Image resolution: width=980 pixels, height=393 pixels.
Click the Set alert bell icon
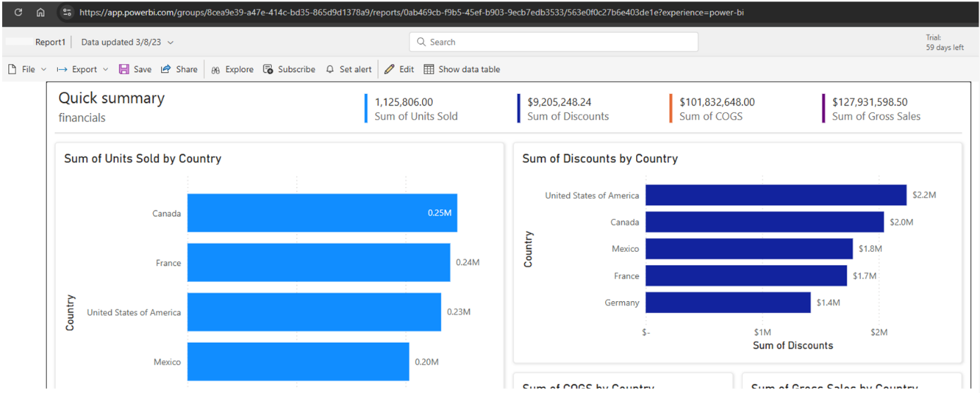(330, 69)
